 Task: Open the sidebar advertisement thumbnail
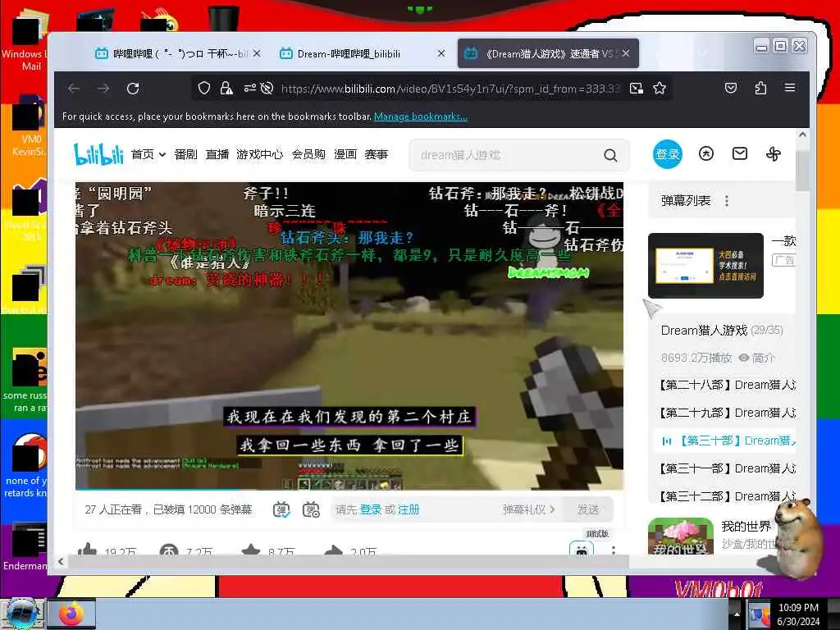click(705, 266)
